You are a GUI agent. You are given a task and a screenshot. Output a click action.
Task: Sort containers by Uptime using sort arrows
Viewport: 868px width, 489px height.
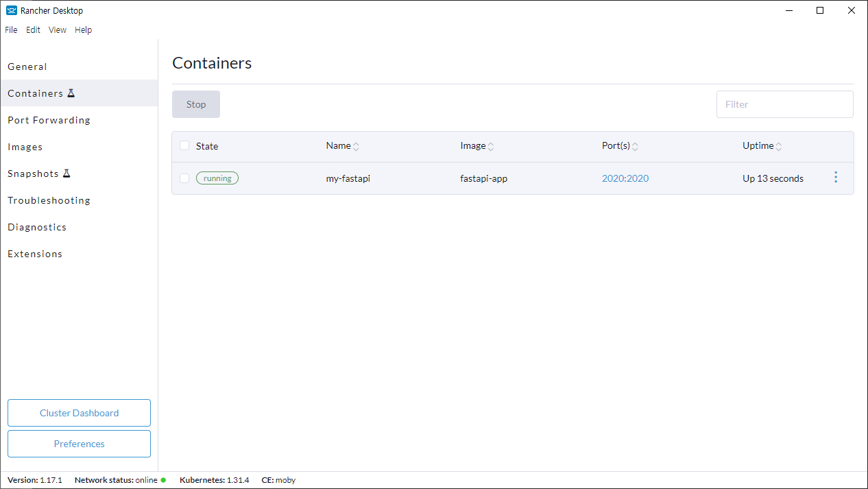tap(779, 146)
